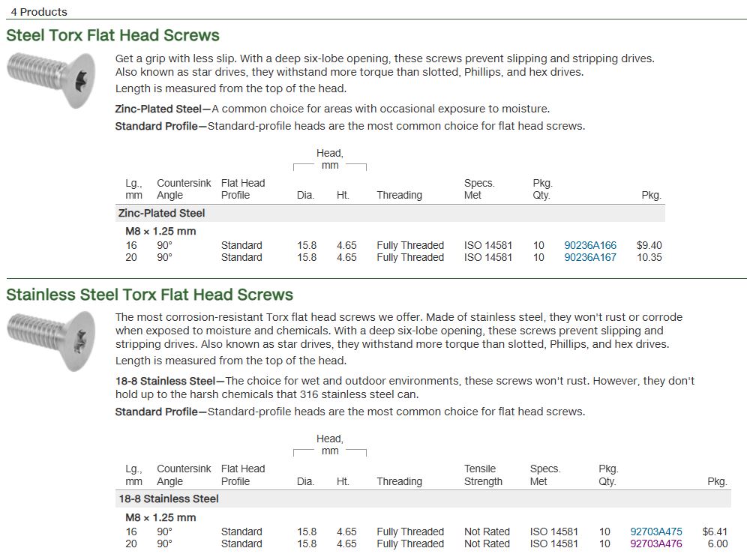Click the Zinc-Plated Steel table section header
Image resolution: width=747 pixels, height=560 pixels.
coord(161,213)
